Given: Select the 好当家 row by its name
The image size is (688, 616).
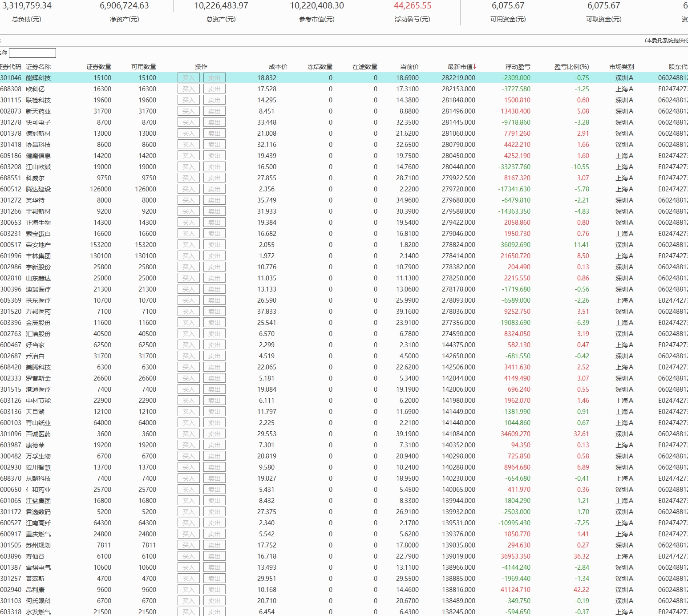Looking at the screenshot, I should pyautogui.click(x=35, y=345).
